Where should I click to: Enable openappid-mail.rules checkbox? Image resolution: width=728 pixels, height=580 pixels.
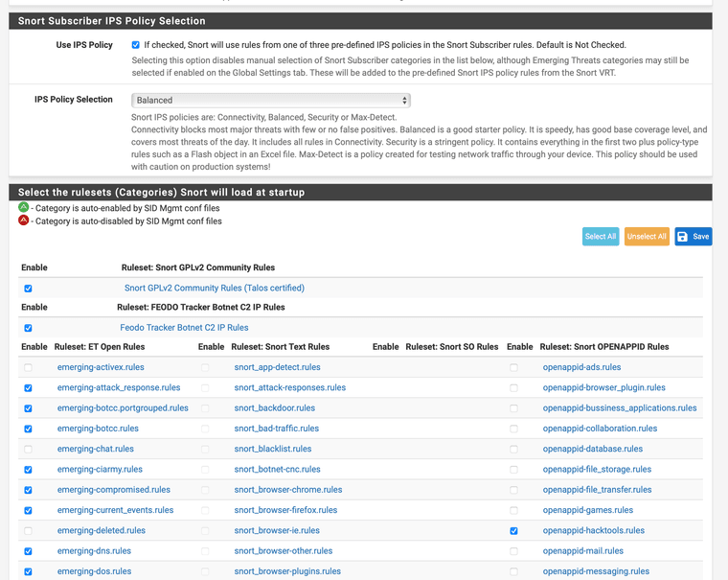click(x=513, y=551)
